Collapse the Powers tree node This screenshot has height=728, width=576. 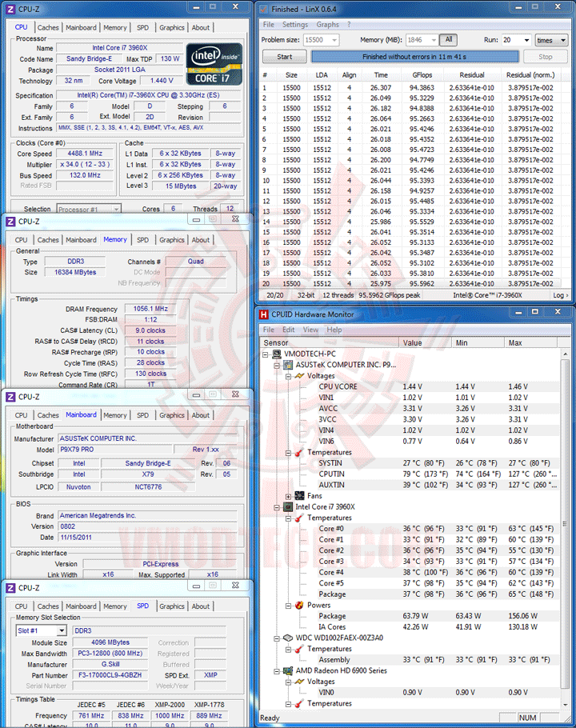(288, 606)
